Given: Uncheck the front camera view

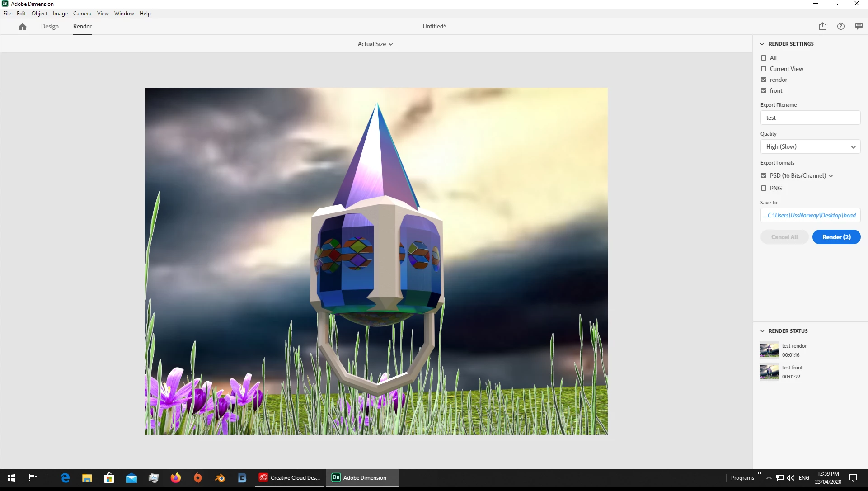Looking at the screenshot, I should 764,90.
